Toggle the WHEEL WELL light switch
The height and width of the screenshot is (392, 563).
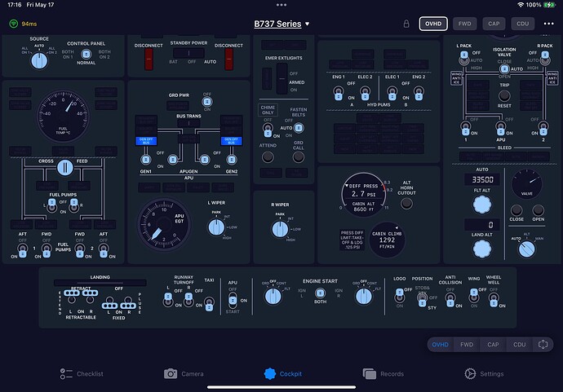tap(494, 300)
